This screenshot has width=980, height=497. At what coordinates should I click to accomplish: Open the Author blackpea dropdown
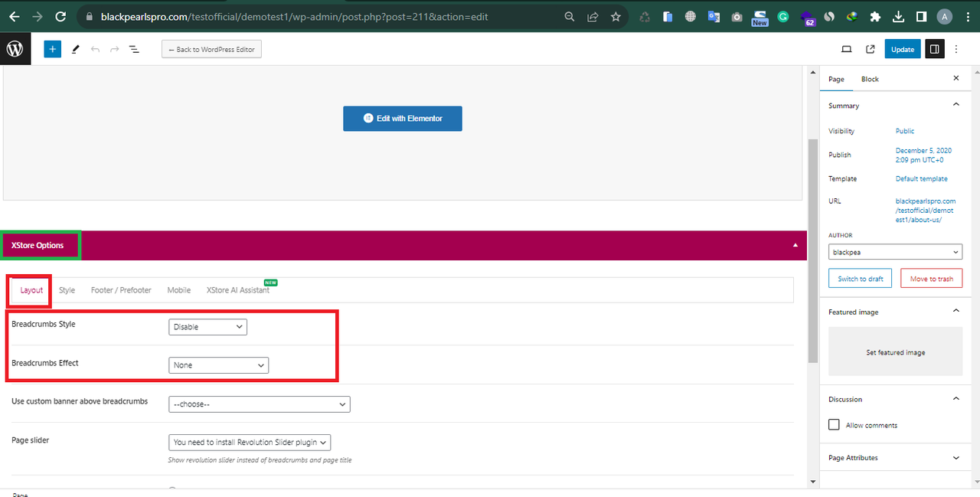895,251
